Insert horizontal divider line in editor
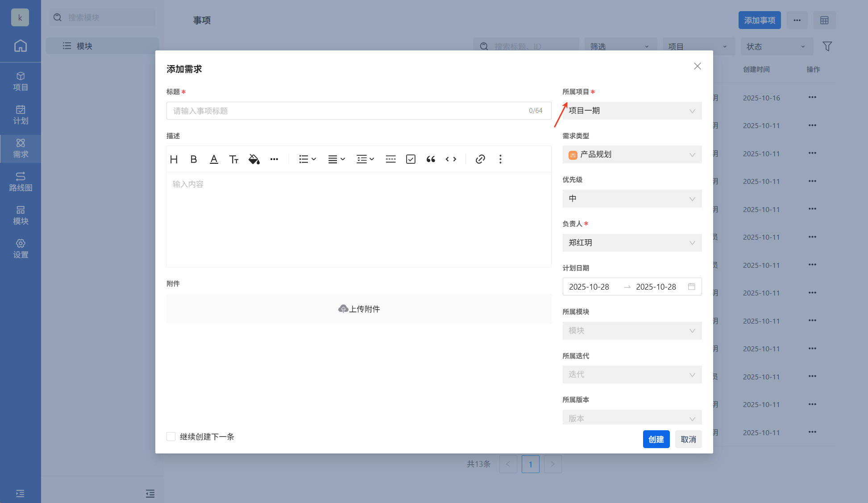Screen dimensions: 868x503 point(390,159)
